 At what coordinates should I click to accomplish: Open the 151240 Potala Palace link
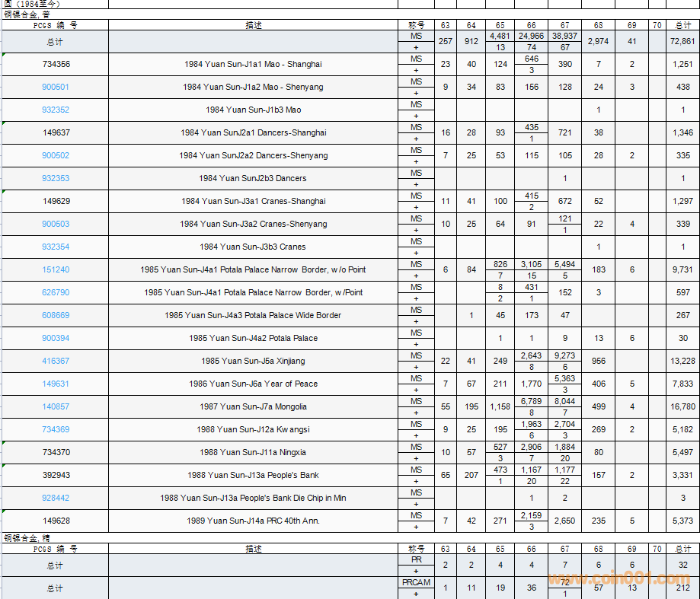56,270
